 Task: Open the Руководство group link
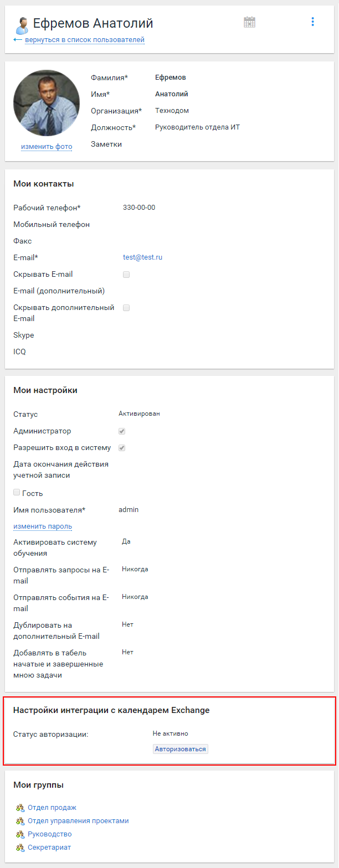coord(50,834)
